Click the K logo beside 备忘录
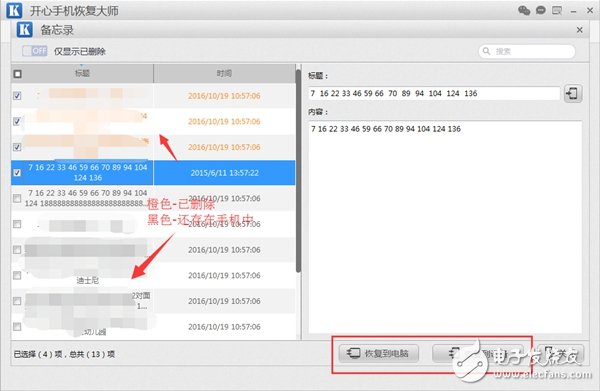 [x=24, y=29]
